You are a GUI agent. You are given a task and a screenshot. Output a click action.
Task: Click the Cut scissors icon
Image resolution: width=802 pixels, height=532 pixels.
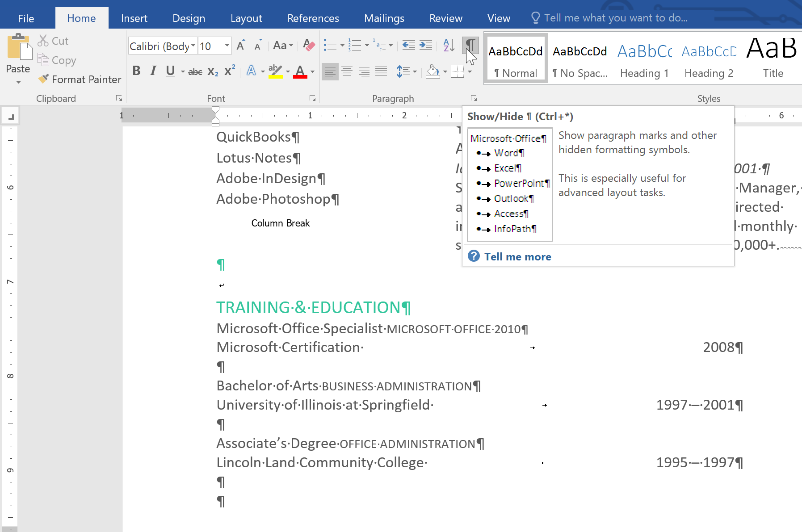43,41
